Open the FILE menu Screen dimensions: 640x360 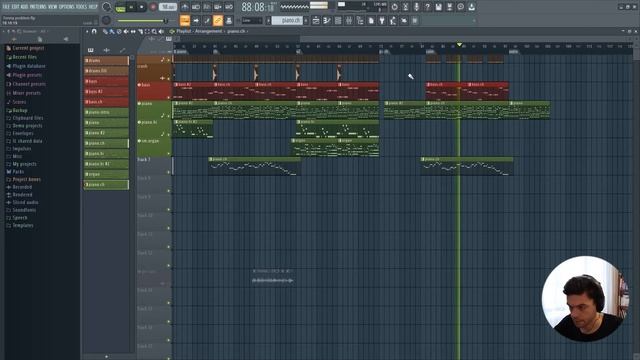pyautogui.click(x=6, y=7)
